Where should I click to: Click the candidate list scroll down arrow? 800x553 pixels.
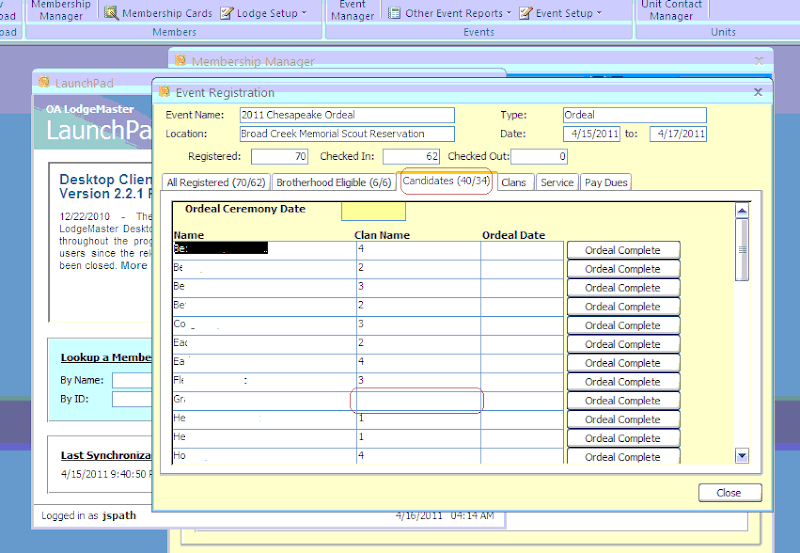742,456
